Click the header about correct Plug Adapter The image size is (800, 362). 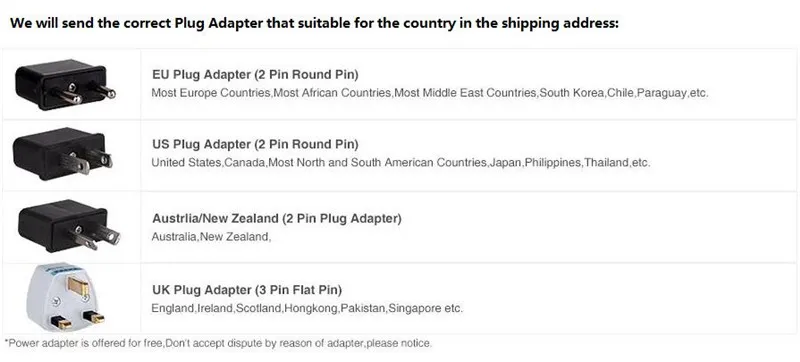(314, 23)
